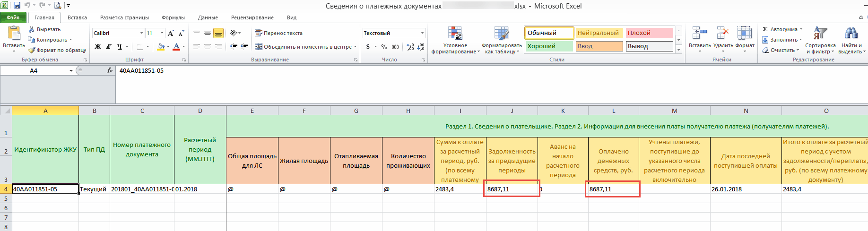868x231 pixels.
Task: Expand the Name Box dropdown arrow
Action: pyautogui.click(x=71, y=71)
